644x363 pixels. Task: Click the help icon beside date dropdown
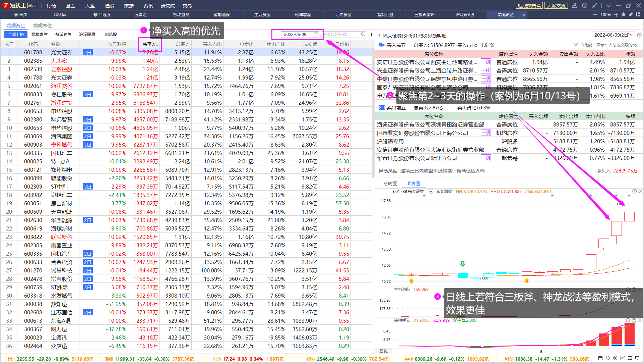click(639, 35)
